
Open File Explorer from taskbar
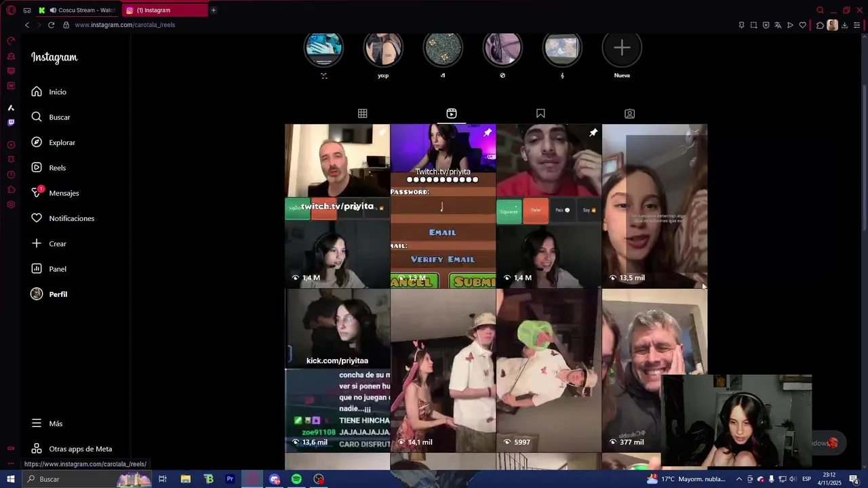click(185, 479)
